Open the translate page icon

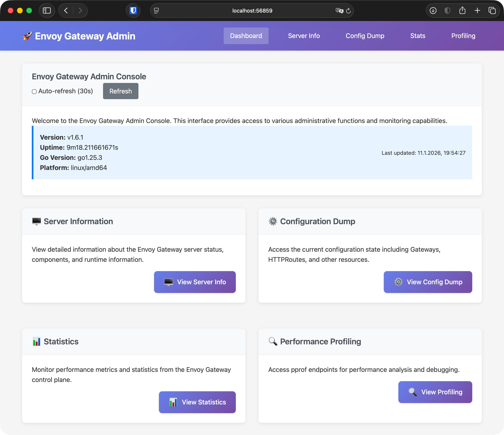(339, 11)
